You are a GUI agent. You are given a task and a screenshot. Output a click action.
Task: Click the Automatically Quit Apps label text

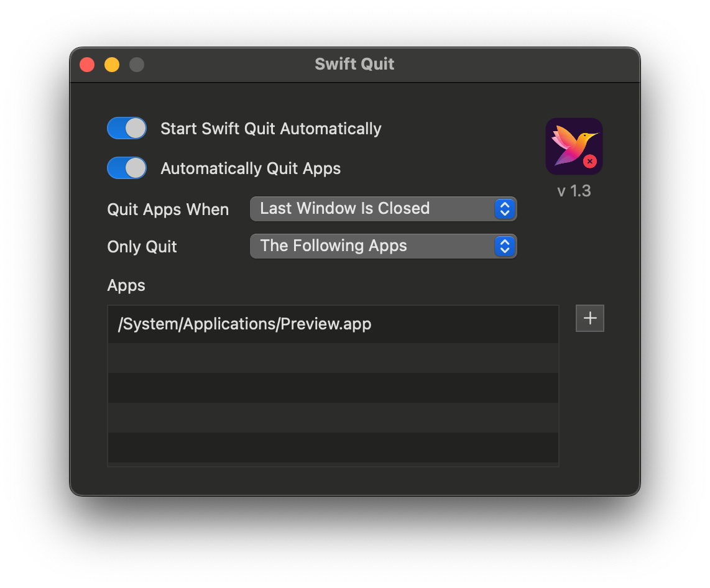251,169
